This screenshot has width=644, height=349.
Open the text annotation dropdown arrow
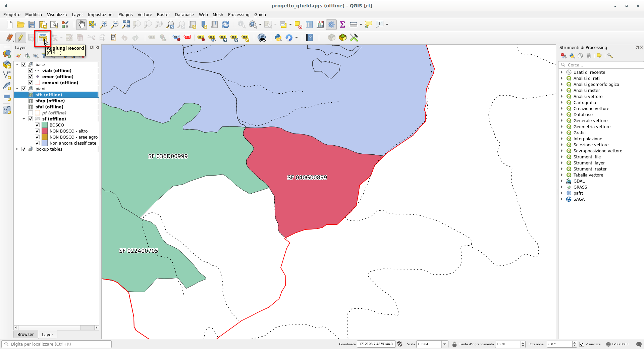(x=387, y=24)
